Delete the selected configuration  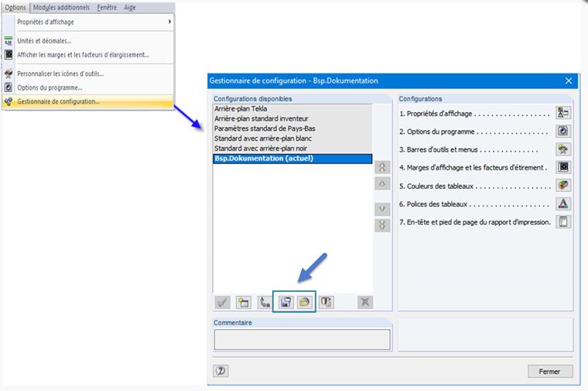pyautogui.click(x=365, y=302)
